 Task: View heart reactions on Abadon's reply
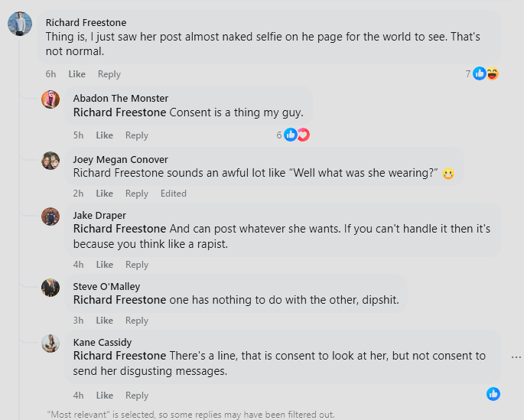(303, 135)
